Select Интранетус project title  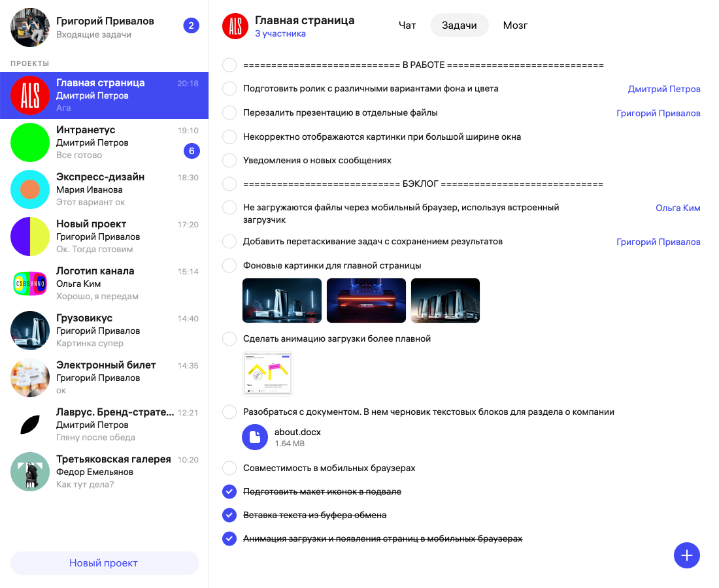pos(86,130)
